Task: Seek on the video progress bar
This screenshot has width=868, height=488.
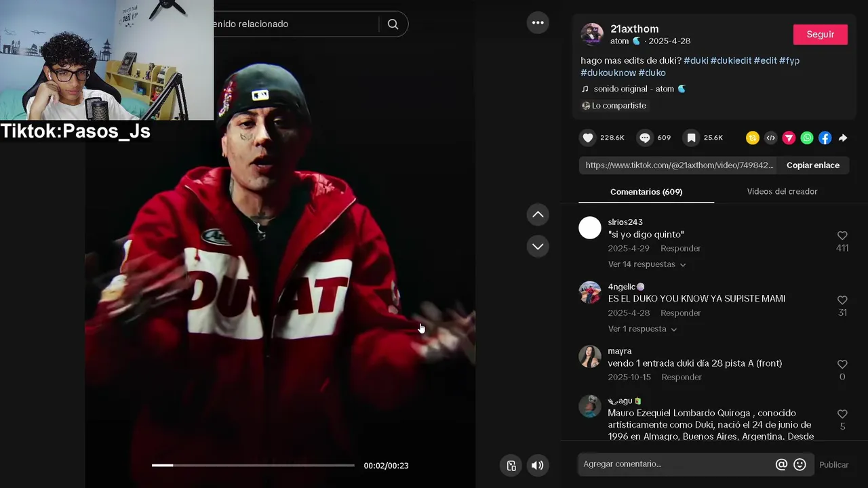Action: point(253,465)
